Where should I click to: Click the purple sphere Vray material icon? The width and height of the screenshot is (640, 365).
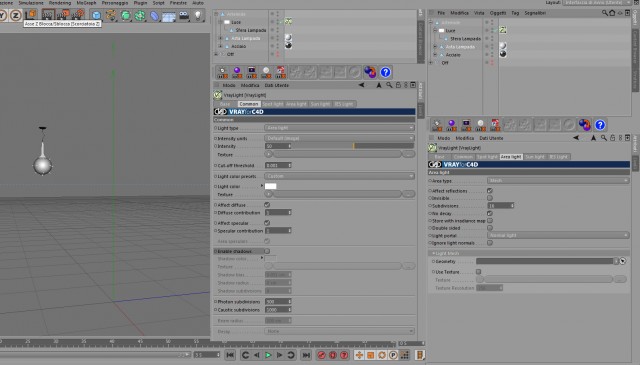tap(237, 72)
